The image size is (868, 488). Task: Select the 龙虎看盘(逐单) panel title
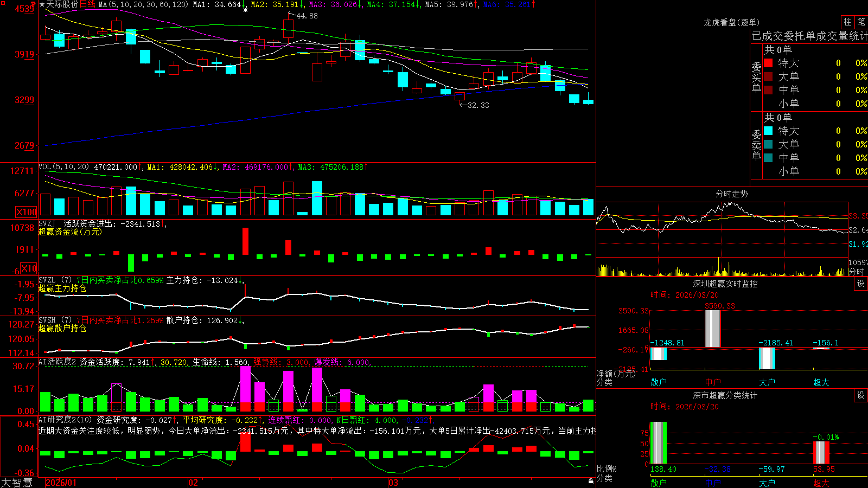pyautogui.click(x=731, y=22)
